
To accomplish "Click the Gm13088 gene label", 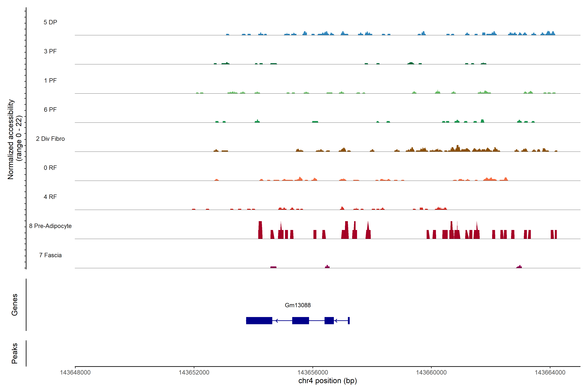I will [297, 305].
